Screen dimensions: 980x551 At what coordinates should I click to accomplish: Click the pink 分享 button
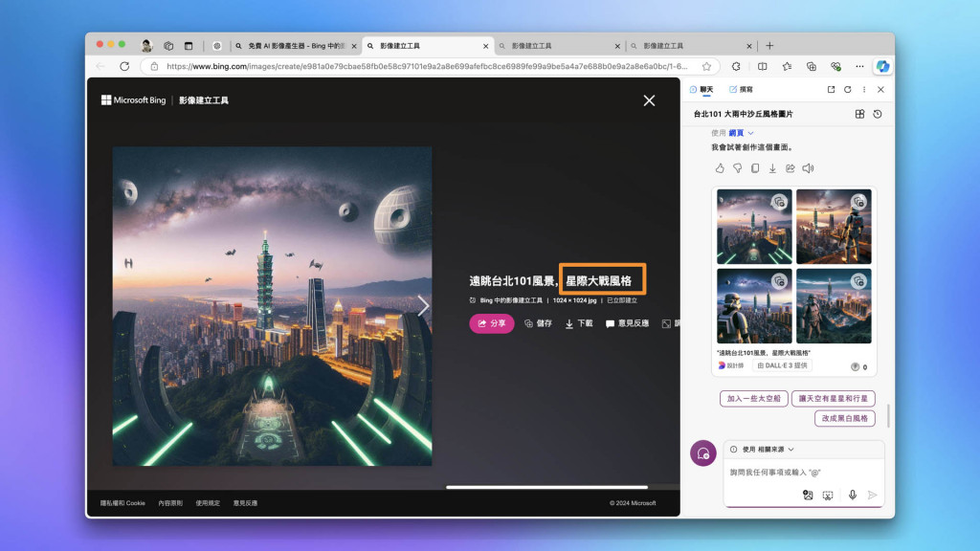(x=491, y=323)
